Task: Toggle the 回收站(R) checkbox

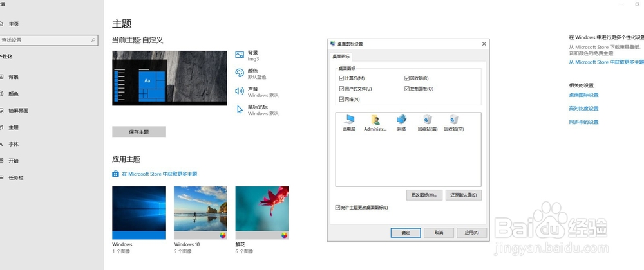Action: [406, 78]
